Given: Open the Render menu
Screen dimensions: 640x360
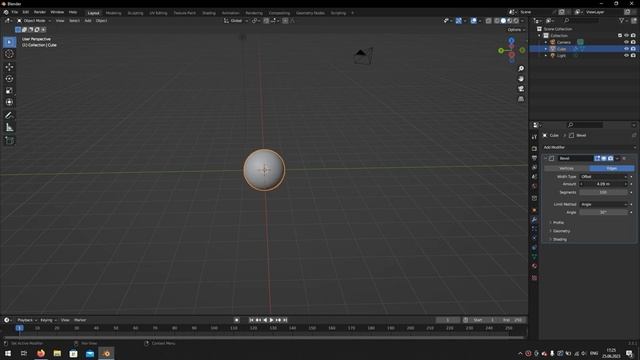Looking at the screenshot, I should (x=40, y=12).
